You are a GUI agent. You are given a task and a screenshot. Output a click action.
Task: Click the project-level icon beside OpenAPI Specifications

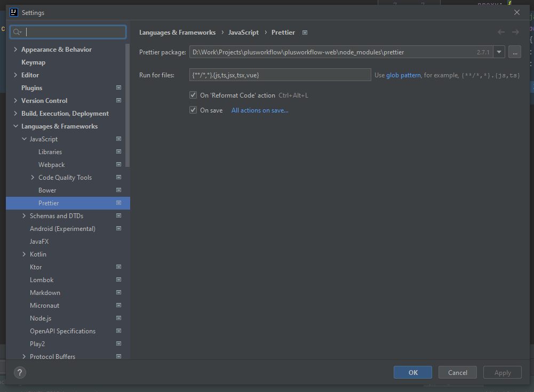(x=118, y=331)
